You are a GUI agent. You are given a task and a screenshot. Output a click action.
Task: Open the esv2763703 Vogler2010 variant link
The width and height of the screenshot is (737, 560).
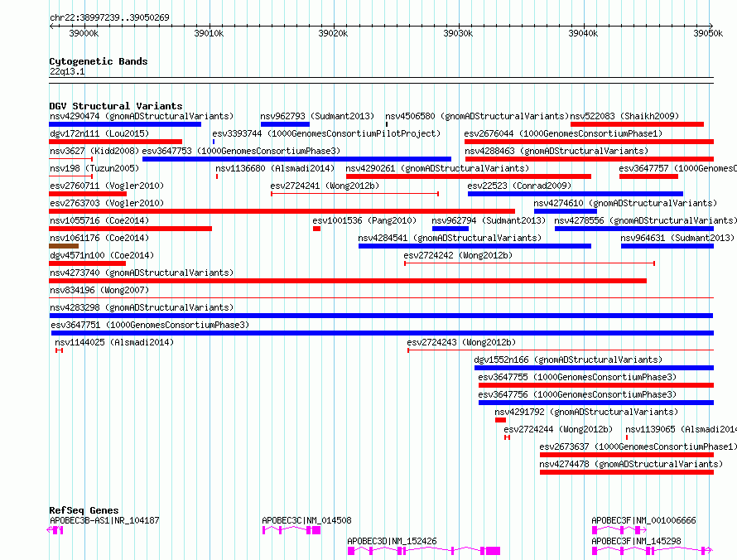click(x=107, y=203)
